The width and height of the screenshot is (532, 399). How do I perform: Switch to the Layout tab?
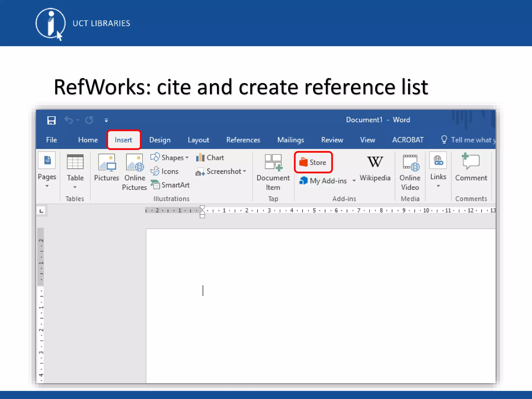[198, 140]
